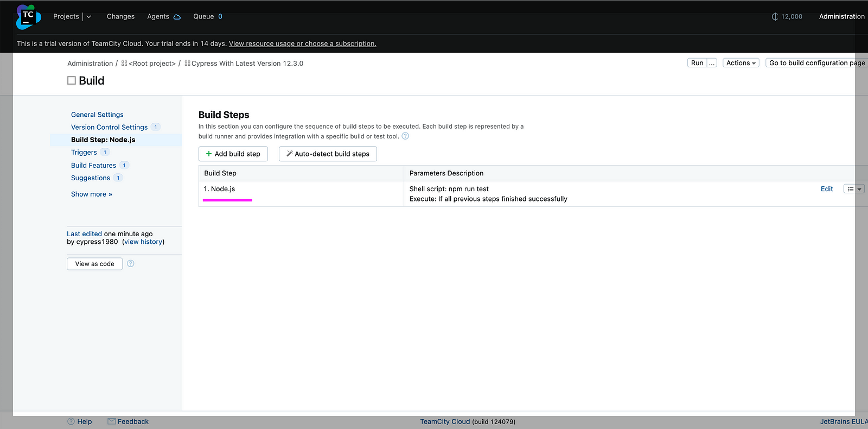The image size is (868, 429).
Task: Open the resource usage or subscription link
Action: (x=302, y=43)
